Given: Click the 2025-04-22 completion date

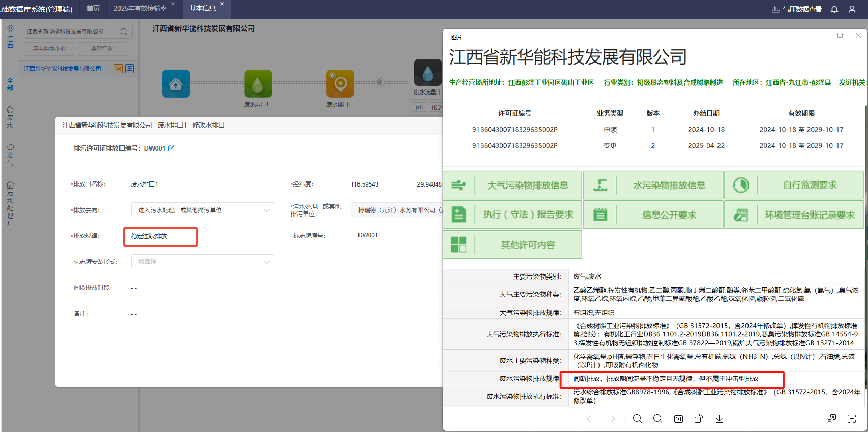Looking at the screenshot, I should (706, 146).
